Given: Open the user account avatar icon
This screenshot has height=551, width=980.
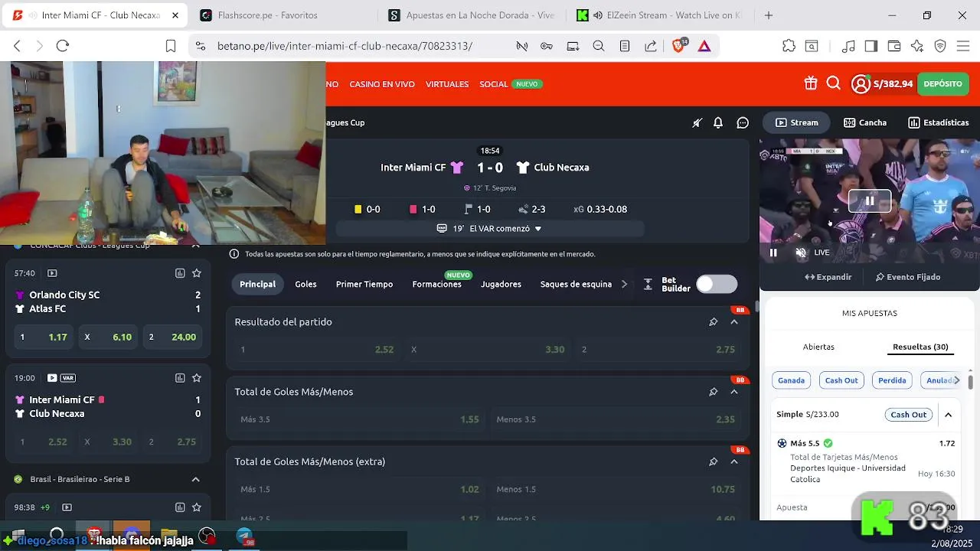Looking at the screenshot, I should coord(861,83).
